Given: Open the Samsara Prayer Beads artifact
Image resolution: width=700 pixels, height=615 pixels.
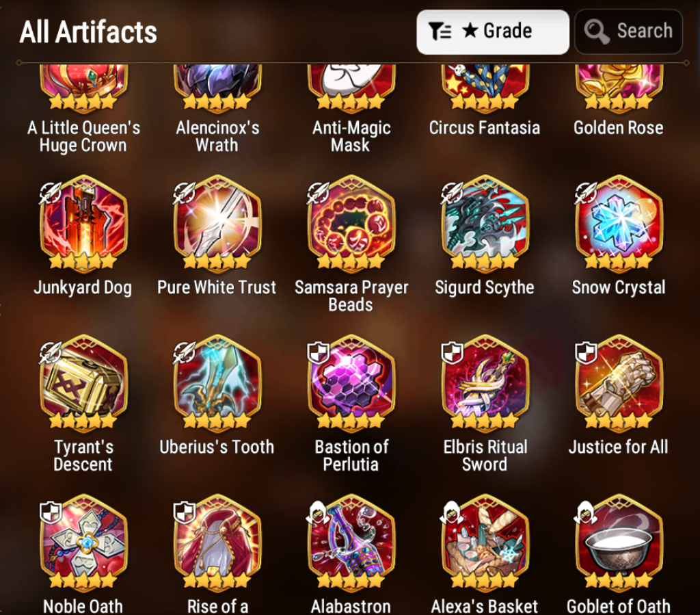Looking at the screenshot, I should click(351, 224).
